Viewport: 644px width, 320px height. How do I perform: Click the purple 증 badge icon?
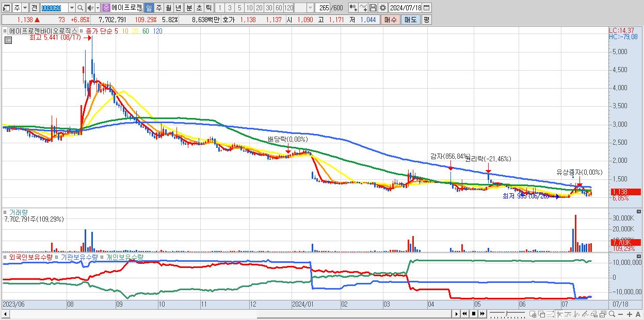tap(106, 8)
